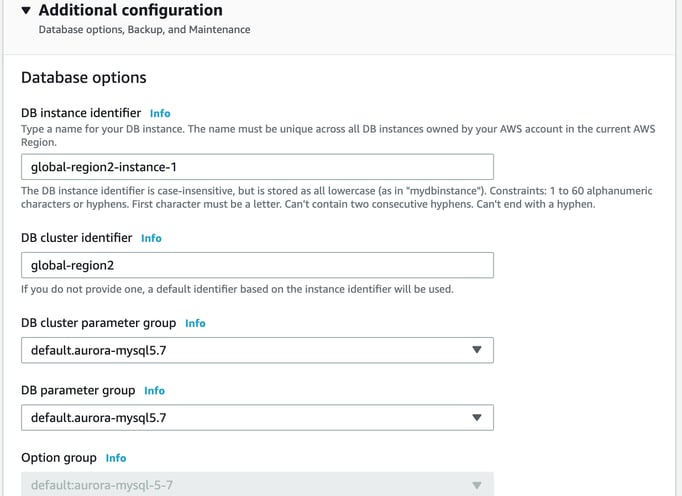Focus the global-region2-instance-1 identifier field
The width and height of the screenshot is (682, 496).
click(257, 167)
